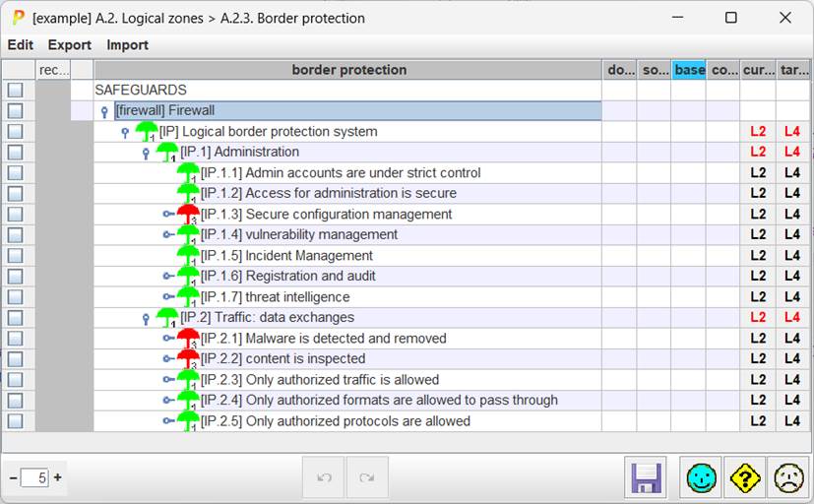
Task: Click the red umbrella icon of [IP.2.1] Malware is detected
Action: (188, 339)
